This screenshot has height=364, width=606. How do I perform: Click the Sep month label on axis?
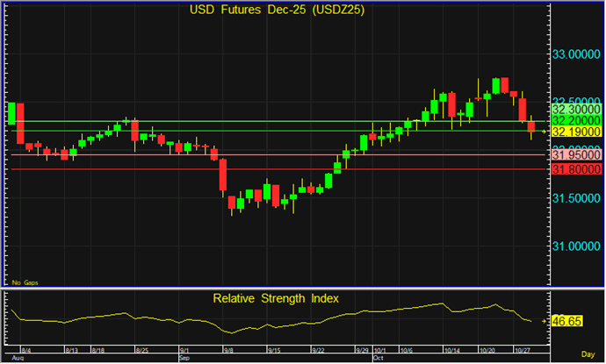coord(184,358)
